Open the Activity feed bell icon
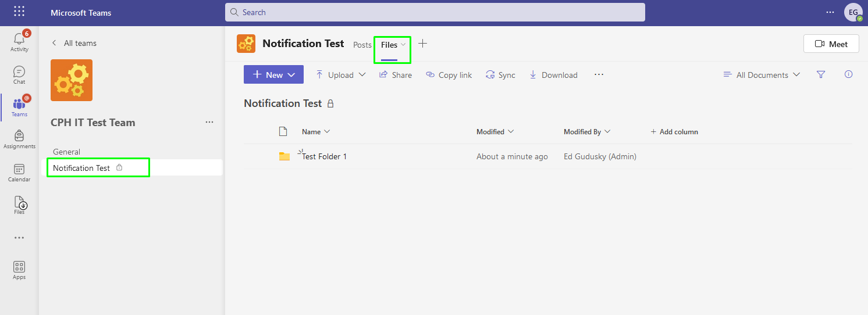This screenshot has width=868, height=315. pos(19,40)
